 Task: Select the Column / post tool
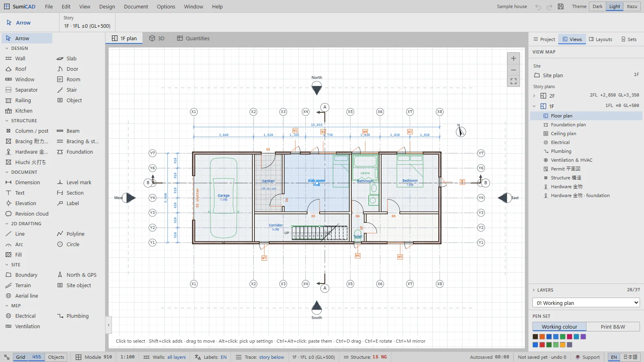click(x=27, y=131)
